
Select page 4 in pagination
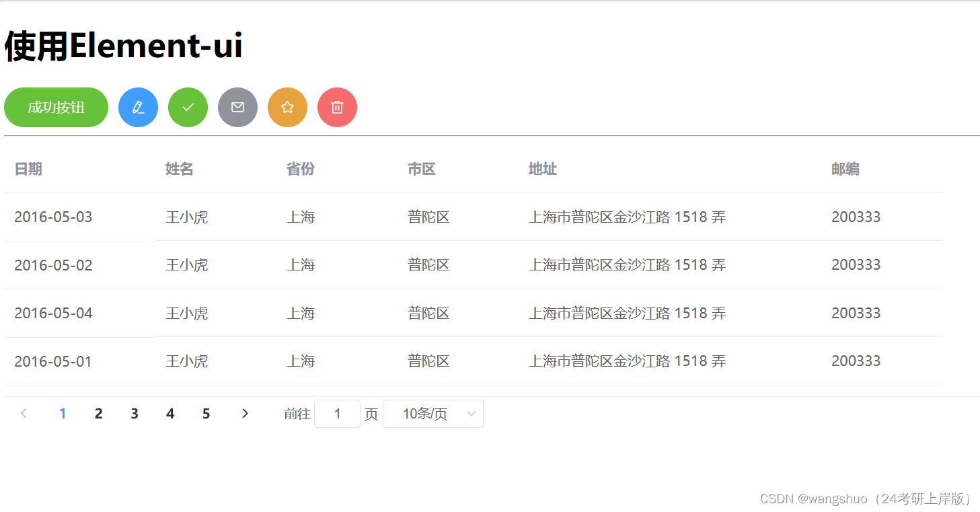point(170,414)
